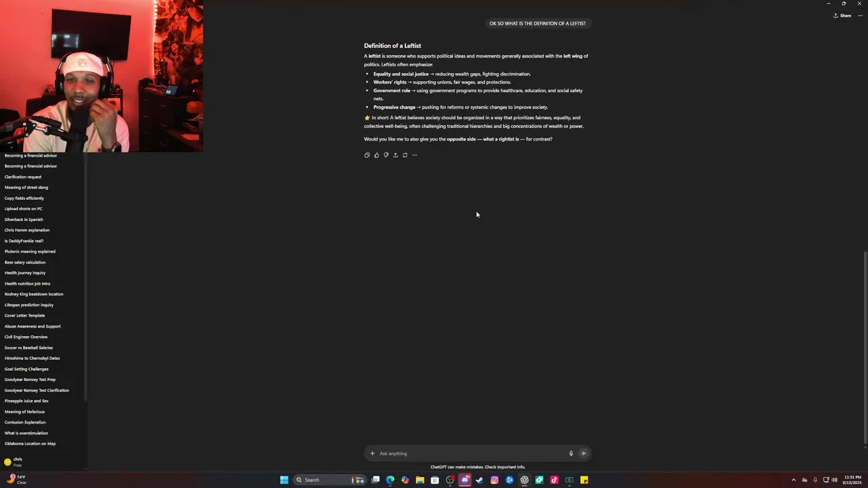
Task: Open Task View from the taskbar
Action: pos(375,480)
